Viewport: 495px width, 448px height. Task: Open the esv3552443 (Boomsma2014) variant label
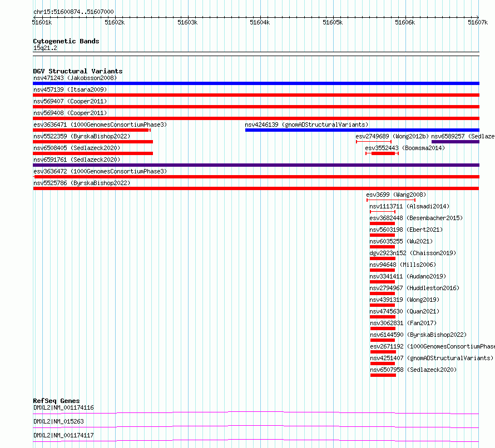click(405, 148)
